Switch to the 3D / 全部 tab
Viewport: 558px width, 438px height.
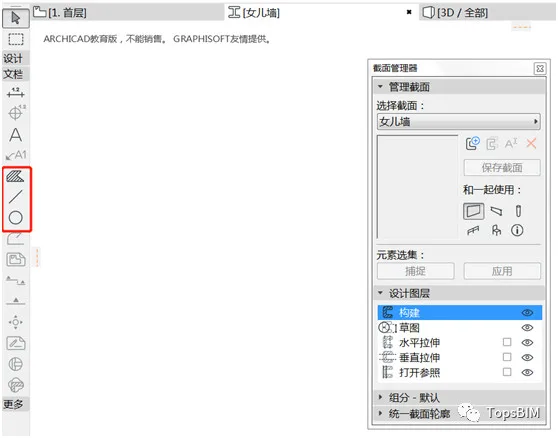[x=488, y=13]
